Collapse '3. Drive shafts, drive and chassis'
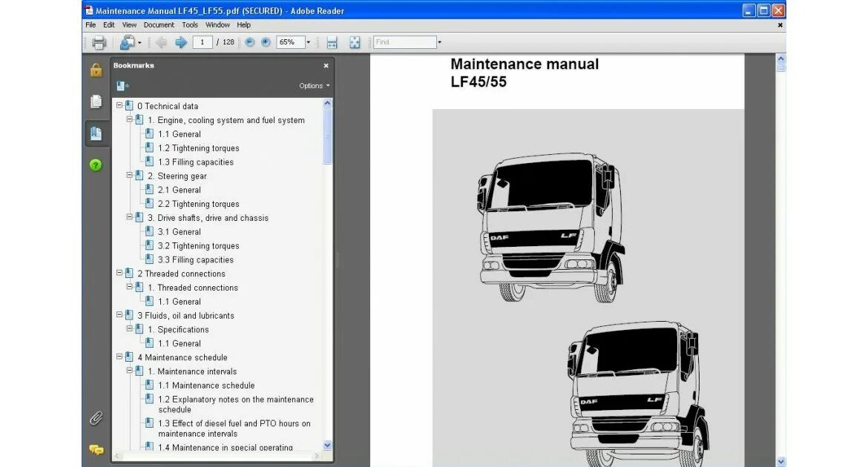The image size is (868, 467). click(130, 217)
